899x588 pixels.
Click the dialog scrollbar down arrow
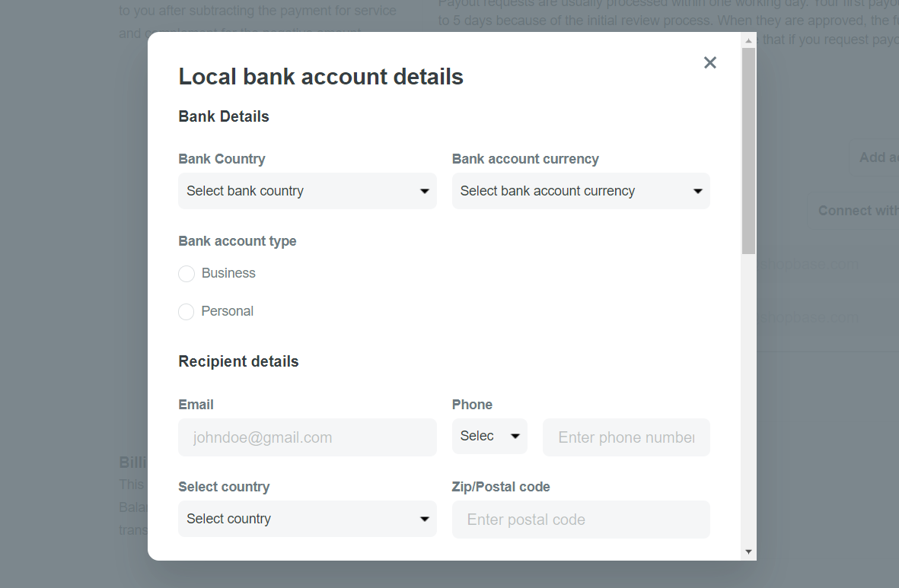[748, 552]
